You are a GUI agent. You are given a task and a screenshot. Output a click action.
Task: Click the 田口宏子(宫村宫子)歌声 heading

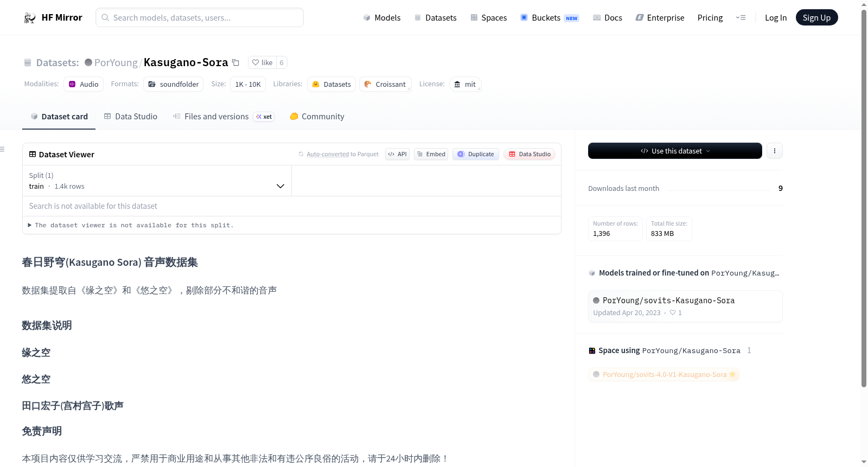(73, 406)
